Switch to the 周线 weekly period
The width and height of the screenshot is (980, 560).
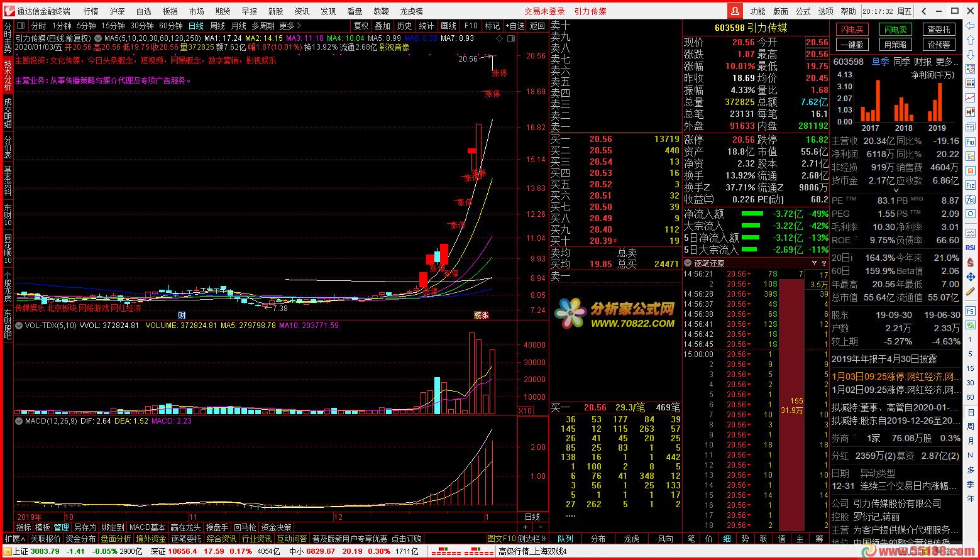(x=217, y=26)
